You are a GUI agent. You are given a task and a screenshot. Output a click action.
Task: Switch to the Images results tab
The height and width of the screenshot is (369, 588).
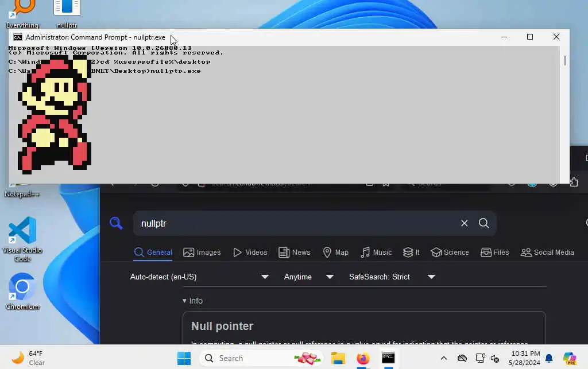pyautogui.click(x=202, y=253)
